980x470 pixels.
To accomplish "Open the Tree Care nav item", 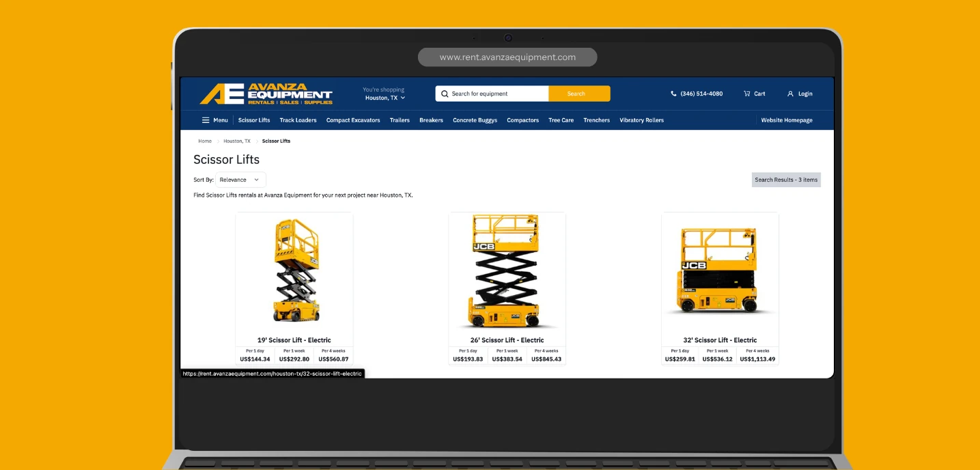I will tap(561, 120).
